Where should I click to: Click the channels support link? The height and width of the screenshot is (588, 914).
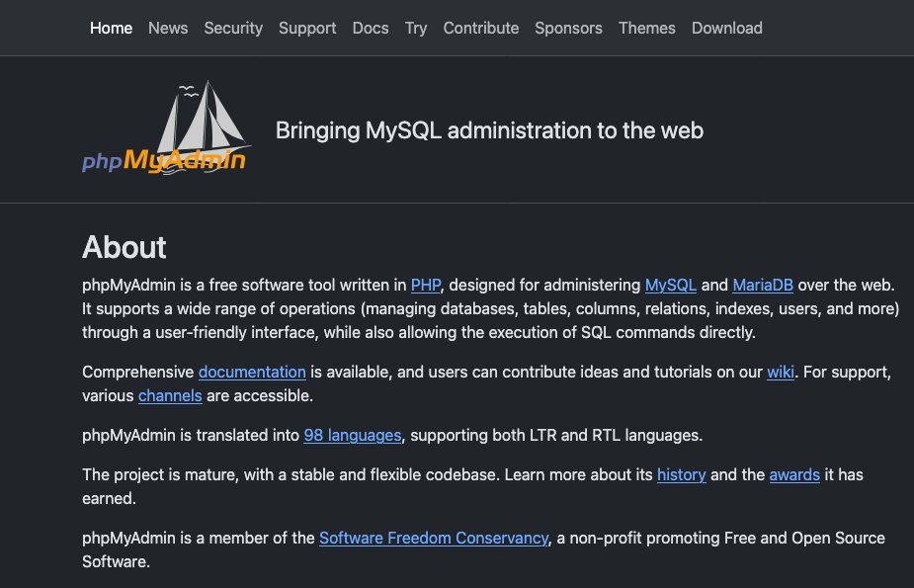170,395
